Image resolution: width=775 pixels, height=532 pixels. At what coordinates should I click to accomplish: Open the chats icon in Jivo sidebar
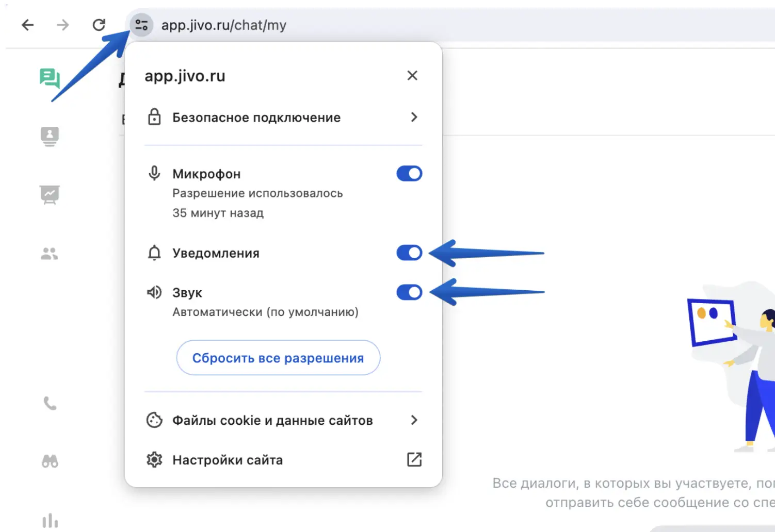[x=50, y=78]
